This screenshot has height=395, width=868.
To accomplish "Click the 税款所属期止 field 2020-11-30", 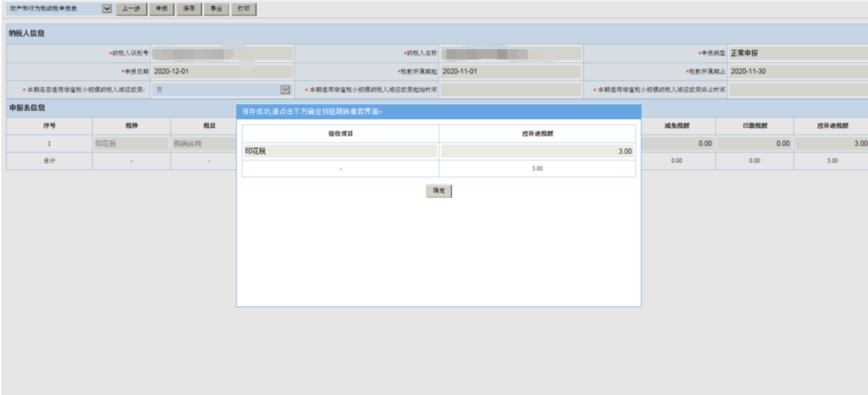I will pyautogui.click(x=798, y=72).
